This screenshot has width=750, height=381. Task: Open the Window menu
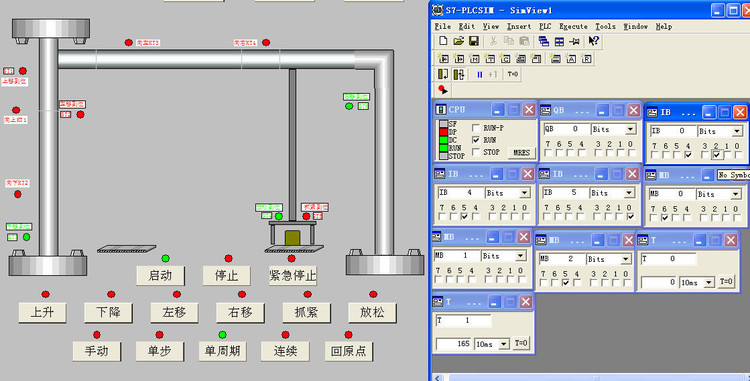coord(636,26)
